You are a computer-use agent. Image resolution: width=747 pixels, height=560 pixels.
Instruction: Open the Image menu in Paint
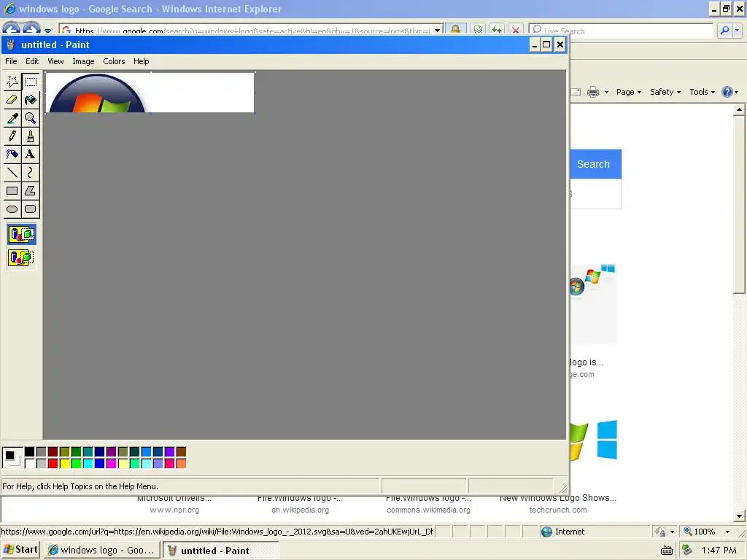[83, 61]
